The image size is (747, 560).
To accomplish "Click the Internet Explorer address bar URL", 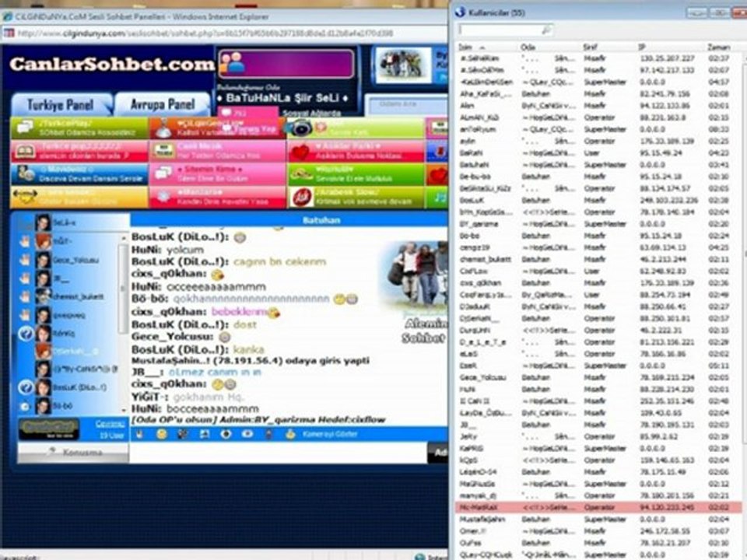I will tap(205, 33).
